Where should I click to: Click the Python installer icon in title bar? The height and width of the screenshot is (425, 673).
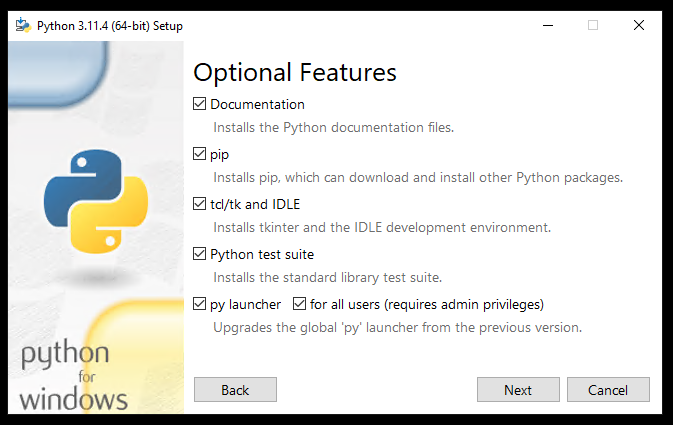pyautogui.click(x=22, y=26)
